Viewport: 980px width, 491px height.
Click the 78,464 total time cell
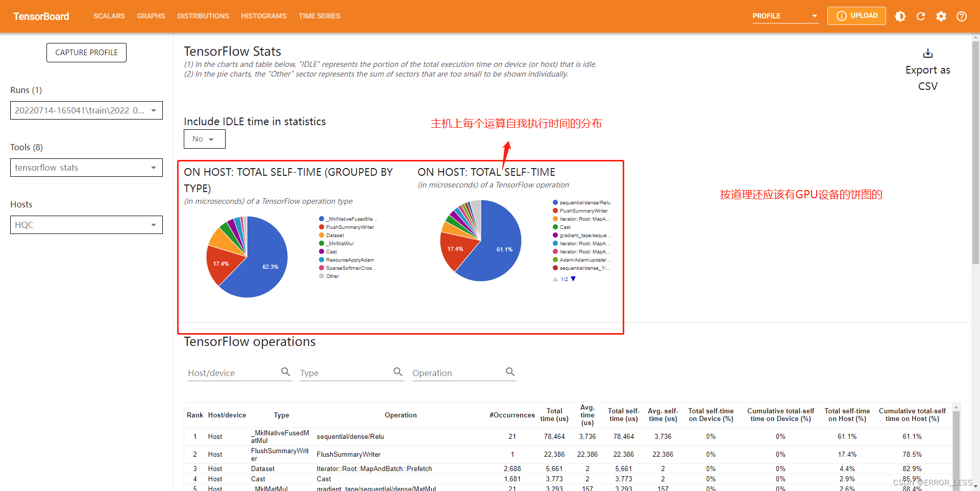click(x=554, y=437)
